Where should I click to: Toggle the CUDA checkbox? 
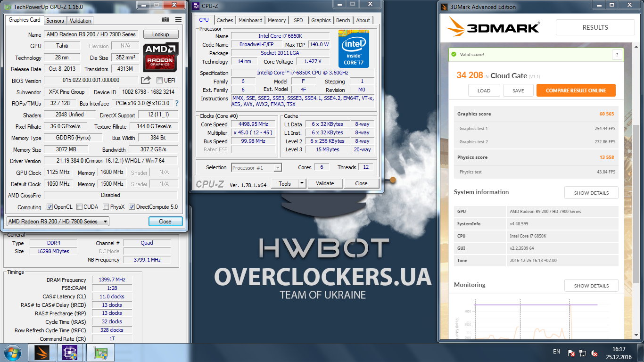point(80,207)
